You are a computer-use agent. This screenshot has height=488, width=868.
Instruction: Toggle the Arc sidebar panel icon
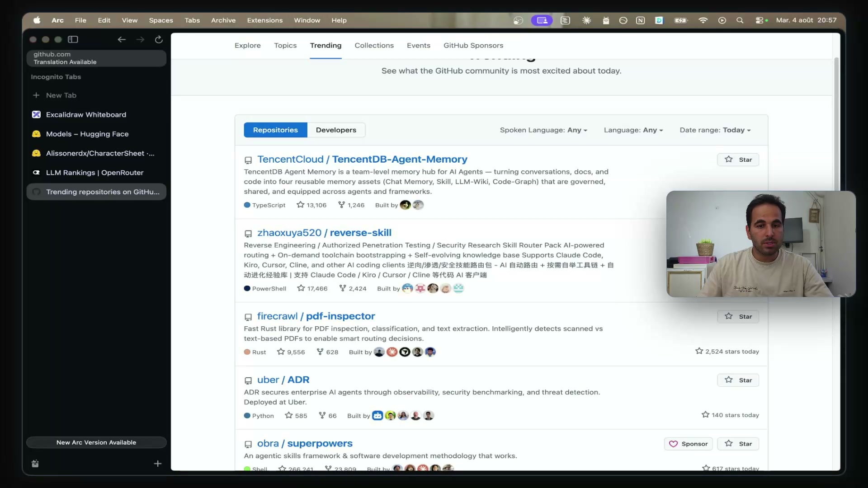coord(73,39)
